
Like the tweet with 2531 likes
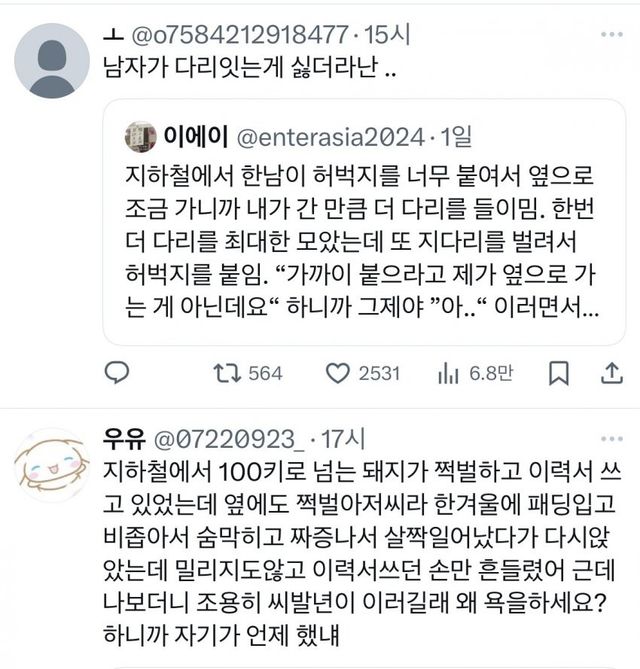tap(338, 373)
